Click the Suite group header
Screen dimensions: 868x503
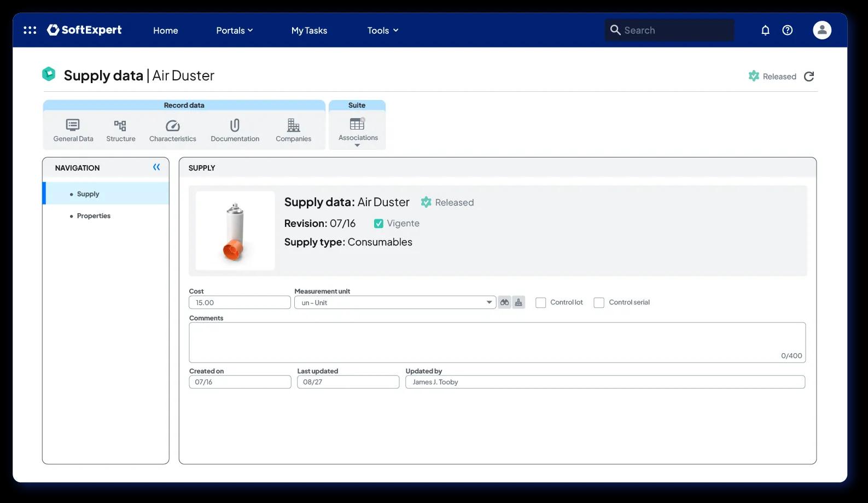click(357, 105)
